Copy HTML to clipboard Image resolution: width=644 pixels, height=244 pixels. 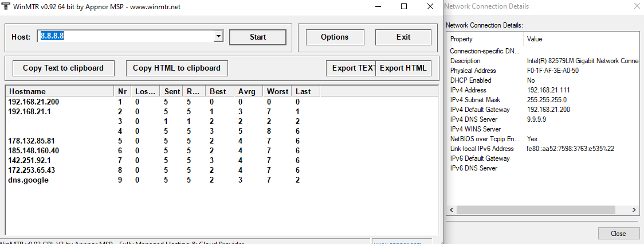click(x=176, y=68)
